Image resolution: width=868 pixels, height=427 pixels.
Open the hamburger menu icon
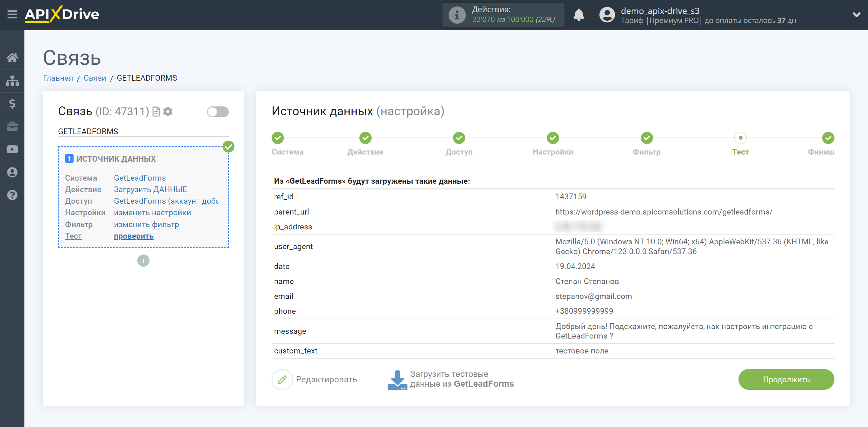coord(12,15)
